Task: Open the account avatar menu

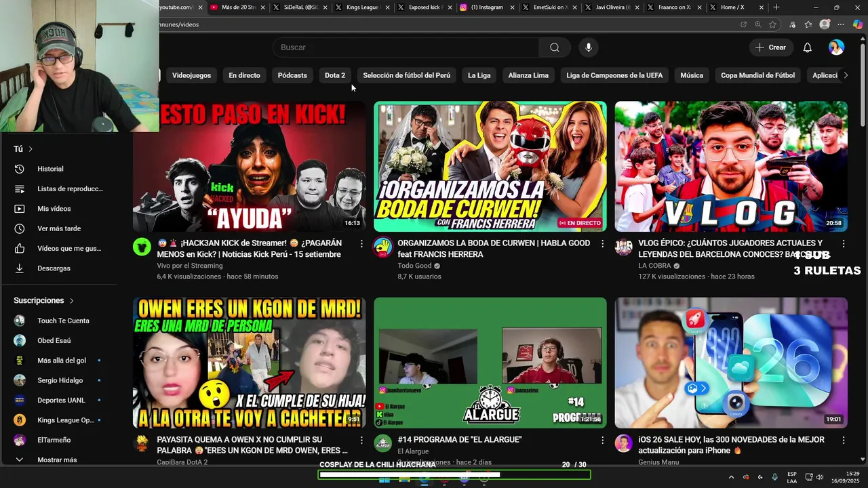Action: pyautogui.click(x=836, y=47)
